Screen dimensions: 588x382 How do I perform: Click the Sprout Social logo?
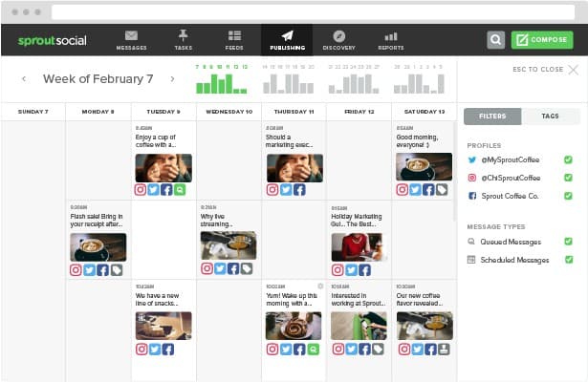coord(52,40)
